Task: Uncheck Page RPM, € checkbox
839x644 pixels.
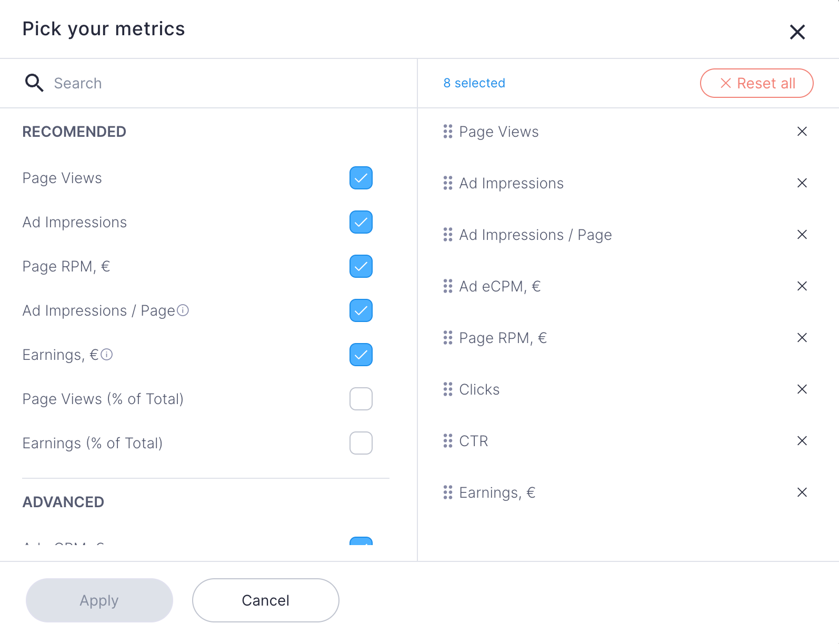Action: [361, 266]
